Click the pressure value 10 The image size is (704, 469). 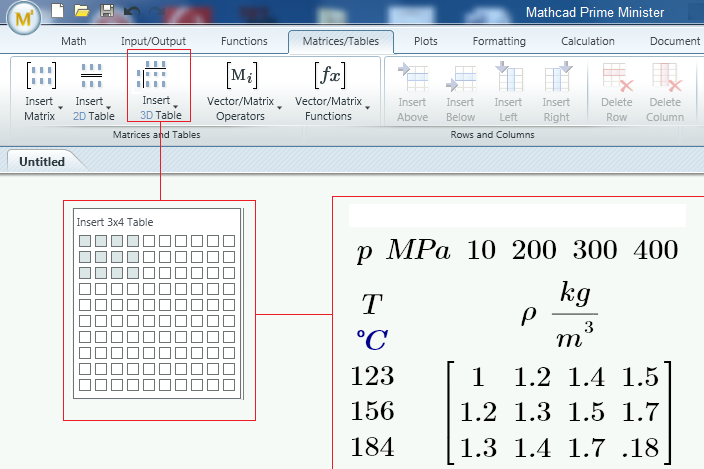click(481, 250)
